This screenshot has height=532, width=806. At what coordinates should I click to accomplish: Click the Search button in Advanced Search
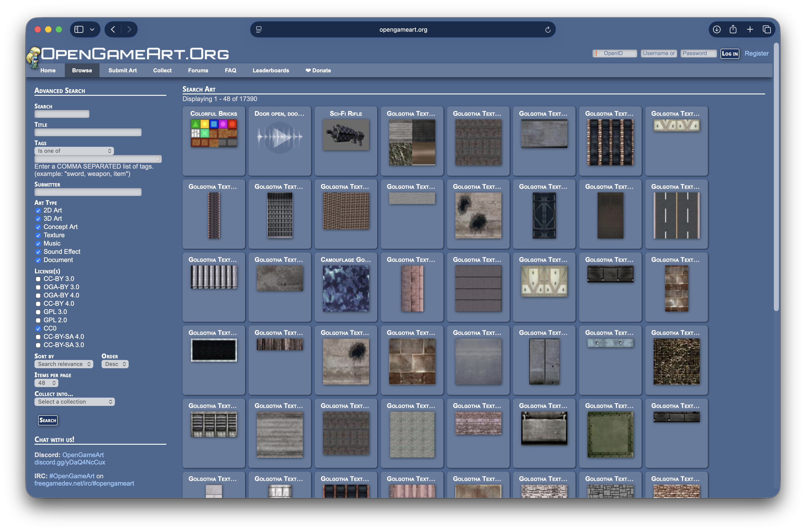(48, 420)
